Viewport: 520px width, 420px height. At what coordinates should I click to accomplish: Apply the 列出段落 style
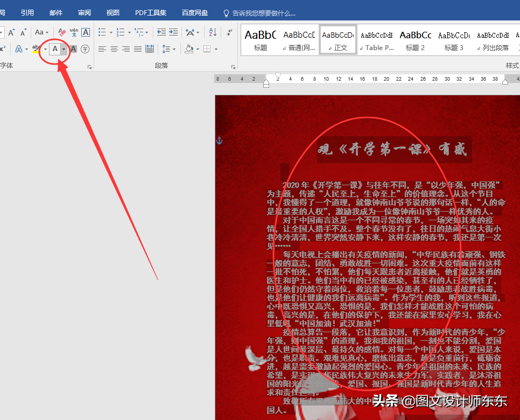coord(493,40)
